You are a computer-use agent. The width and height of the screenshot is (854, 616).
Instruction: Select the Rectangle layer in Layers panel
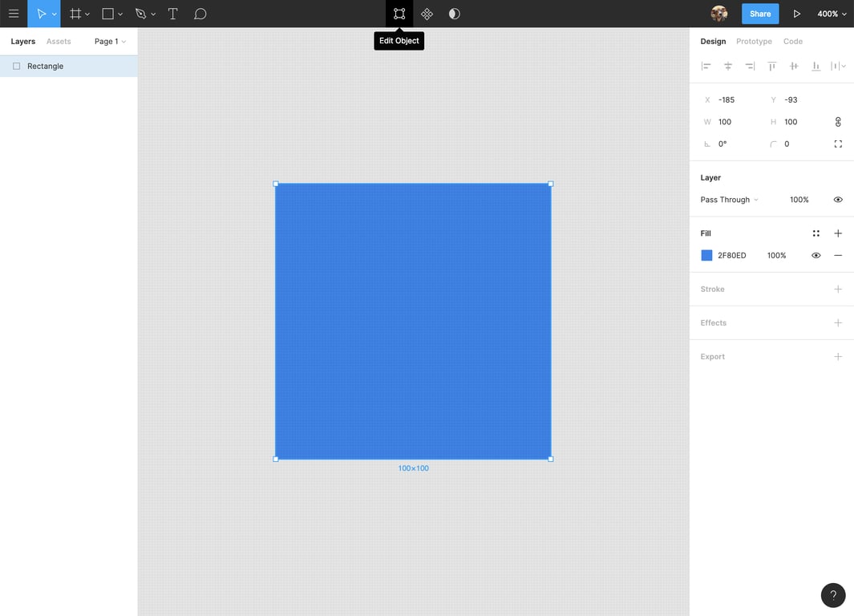pyautogui.click(x=46, y=67)
